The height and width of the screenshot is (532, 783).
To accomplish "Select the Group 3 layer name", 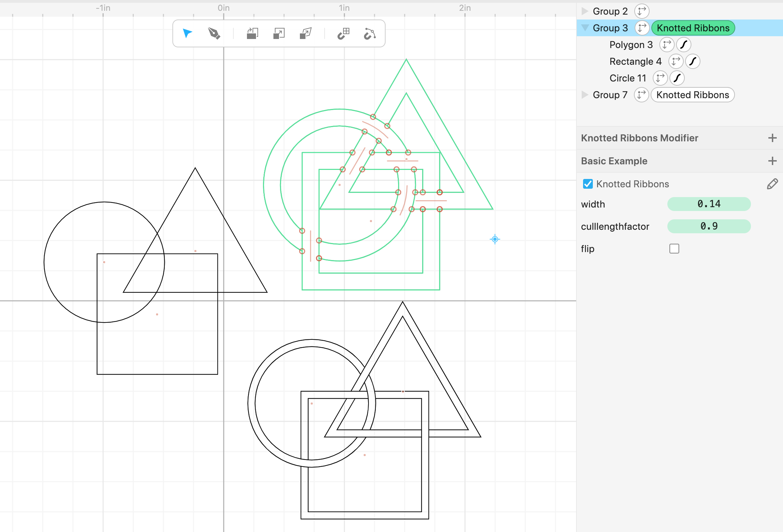I will (x=610, y=28).
